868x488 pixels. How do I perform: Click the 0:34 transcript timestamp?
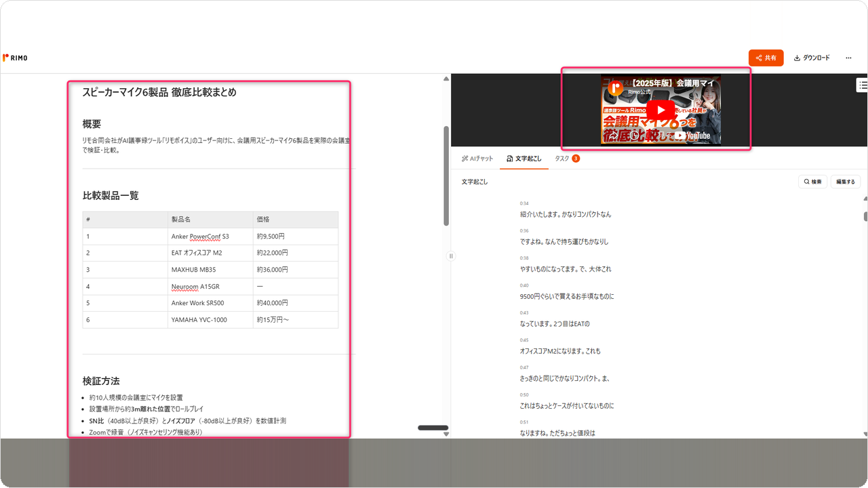pyautogui.click(x=524, y=203)
